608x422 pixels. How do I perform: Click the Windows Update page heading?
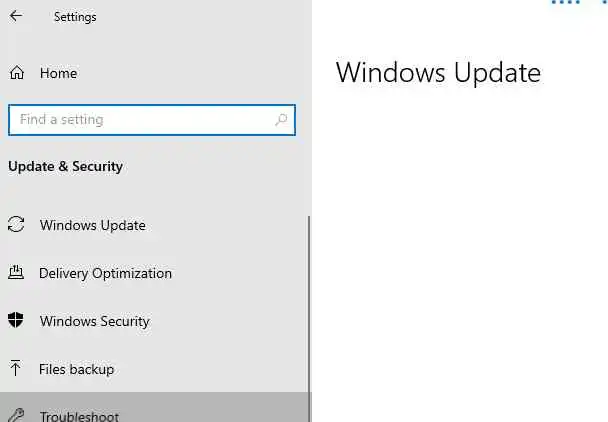click(x=438, y=73)
